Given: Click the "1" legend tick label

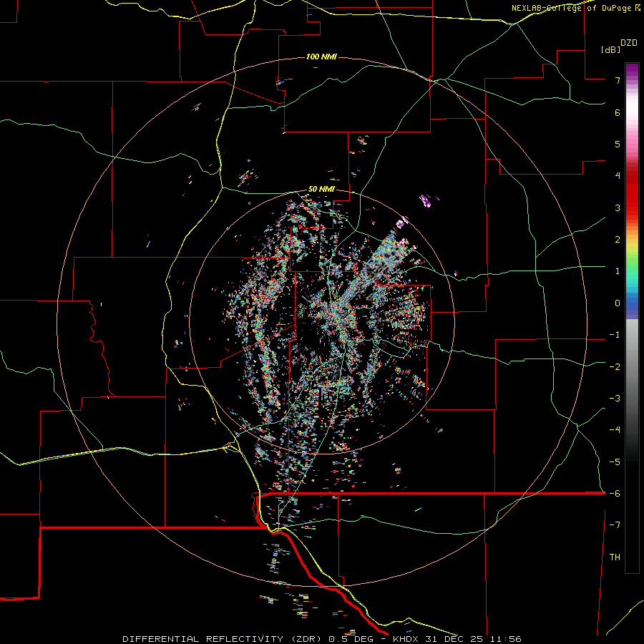Looking at the screenshot, I should click(618, 271).
